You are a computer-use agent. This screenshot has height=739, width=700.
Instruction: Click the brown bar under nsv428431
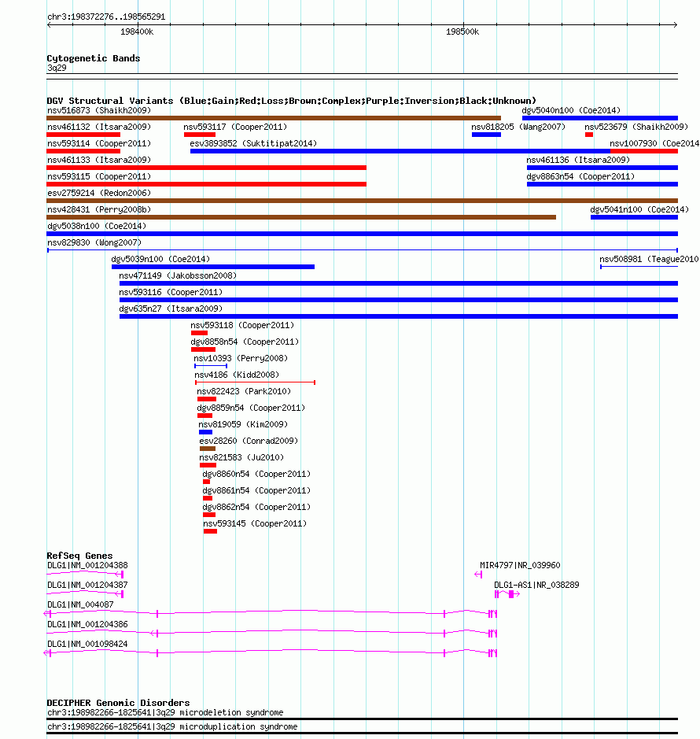(x=301, y=217)
